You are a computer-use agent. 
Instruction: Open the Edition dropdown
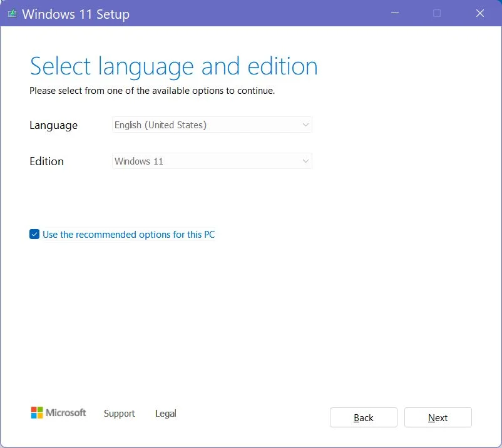click(x=212, y=161)
